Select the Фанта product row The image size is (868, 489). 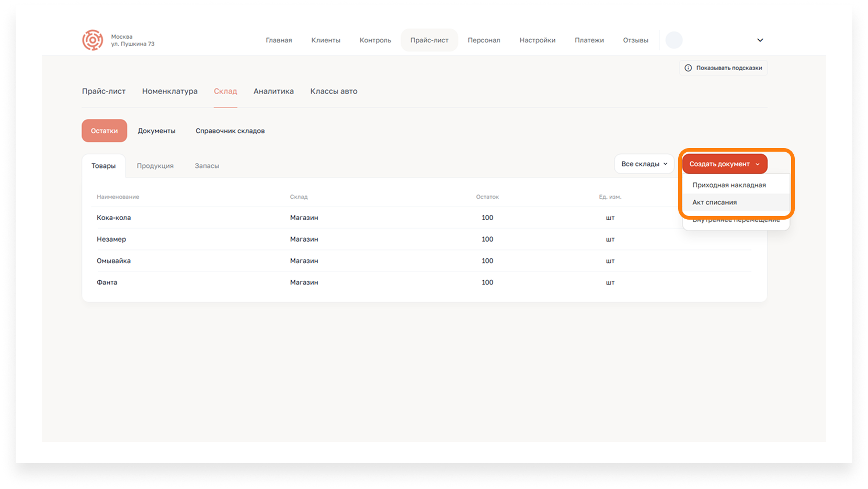424,282
